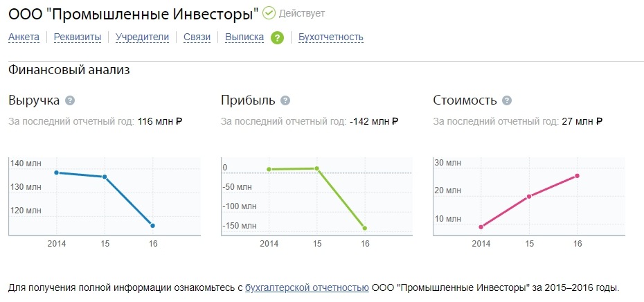Click the 2016 point on profit chart

[365, 228]
